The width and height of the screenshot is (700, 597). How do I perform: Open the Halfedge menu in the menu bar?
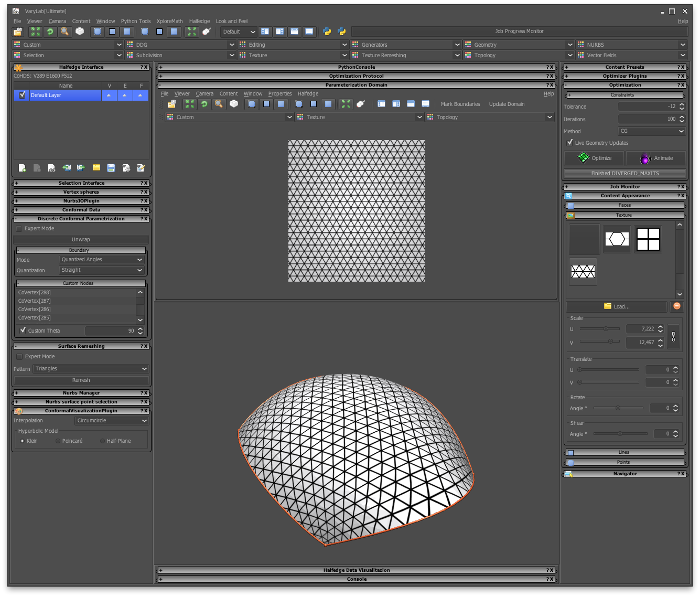199,21
